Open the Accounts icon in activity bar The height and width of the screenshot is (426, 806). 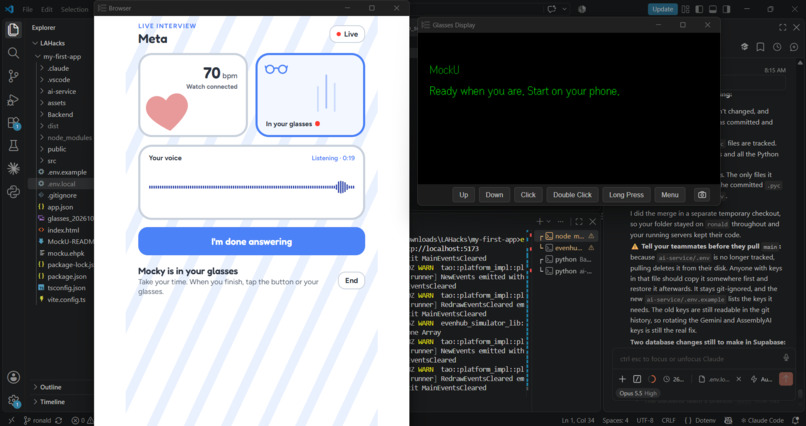pyautogui.click(x=13, y=377)
